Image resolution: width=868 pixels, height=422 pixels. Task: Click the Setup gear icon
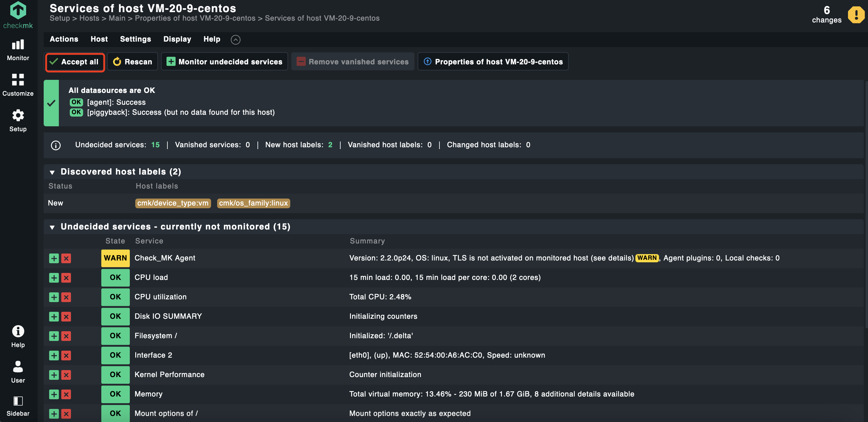(18, 116)
